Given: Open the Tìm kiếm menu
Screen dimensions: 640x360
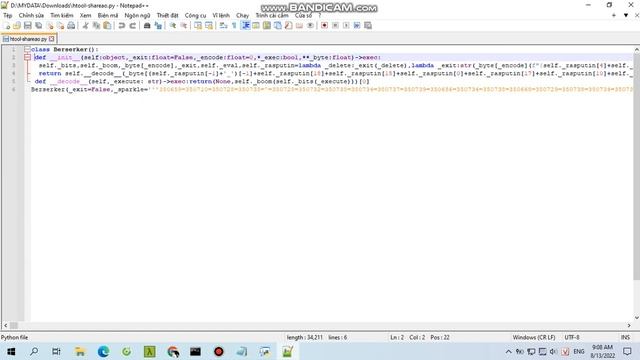Looking at the screenshot, I should point(62,16).
